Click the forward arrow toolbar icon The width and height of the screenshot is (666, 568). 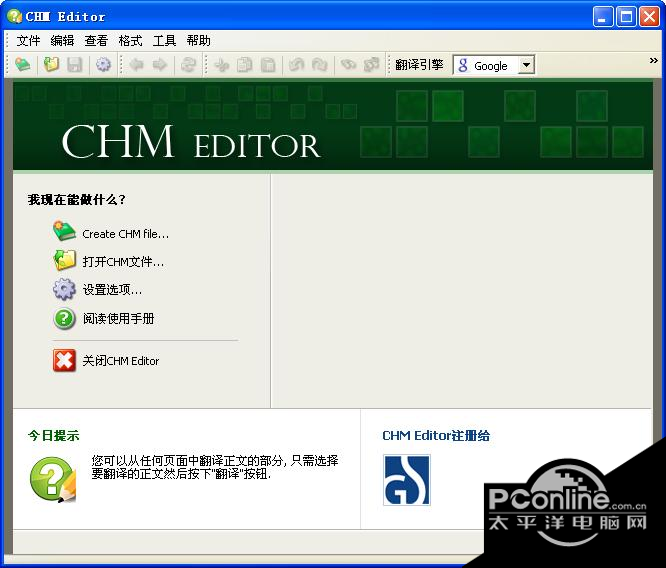point(160,65)
